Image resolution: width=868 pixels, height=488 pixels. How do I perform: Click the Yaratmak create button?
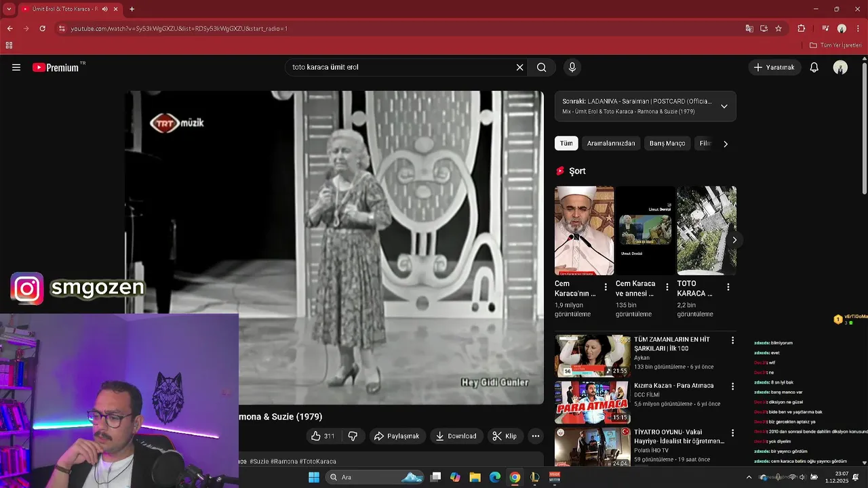[774, 67]
